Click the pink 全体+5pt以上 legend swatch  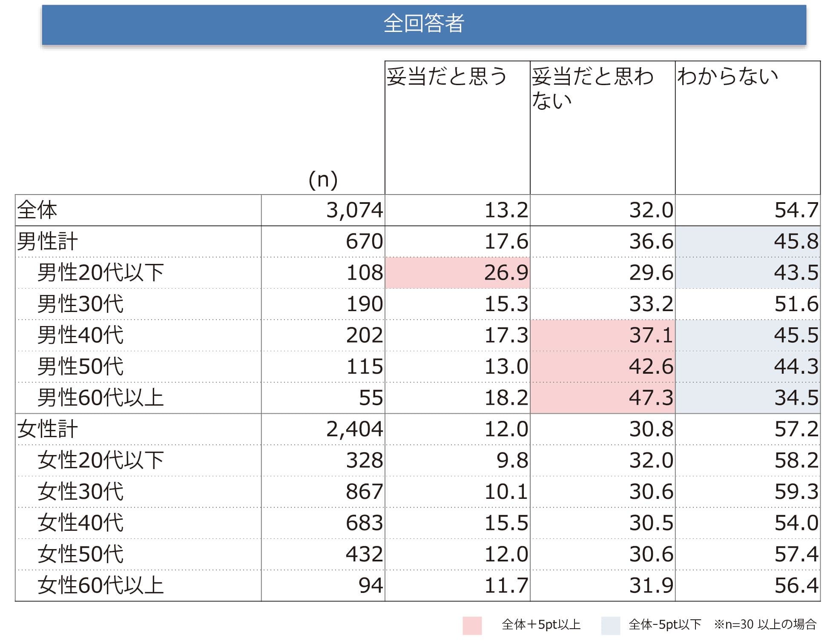point(472,625)
